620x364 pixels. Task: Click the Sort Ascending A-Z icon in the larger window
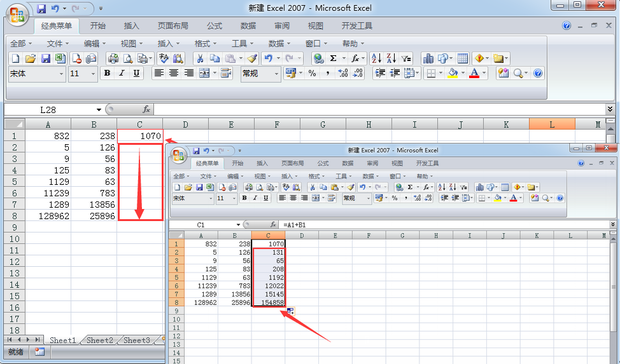pyautogui.click(x=376, y=58)
